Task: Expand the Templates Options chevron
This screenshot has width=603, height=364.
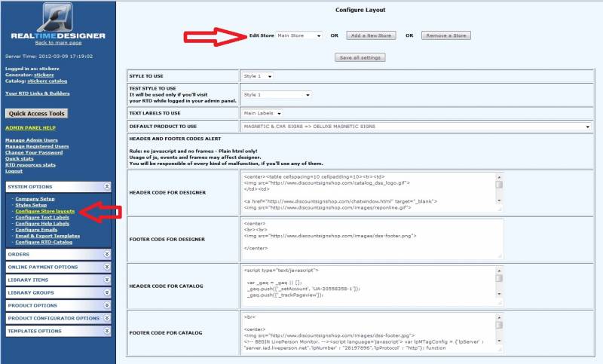Action: (x=107, y=331)
